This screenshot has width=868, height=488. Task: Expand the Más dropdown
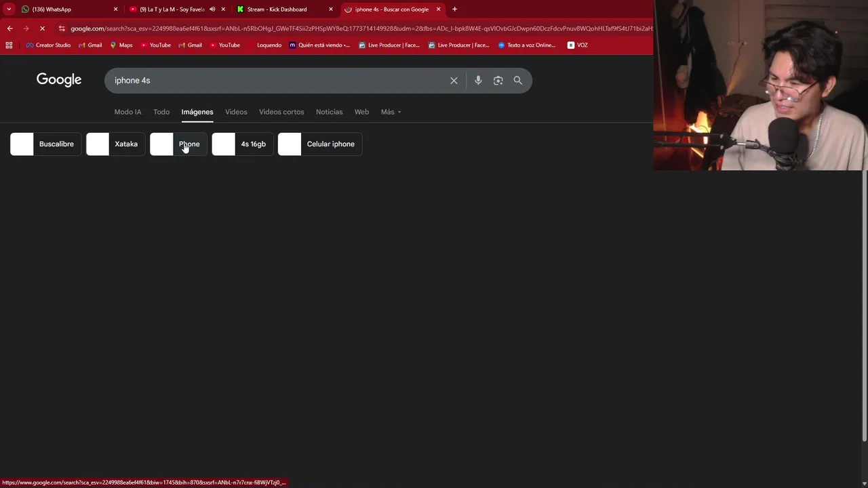point(391,112)
